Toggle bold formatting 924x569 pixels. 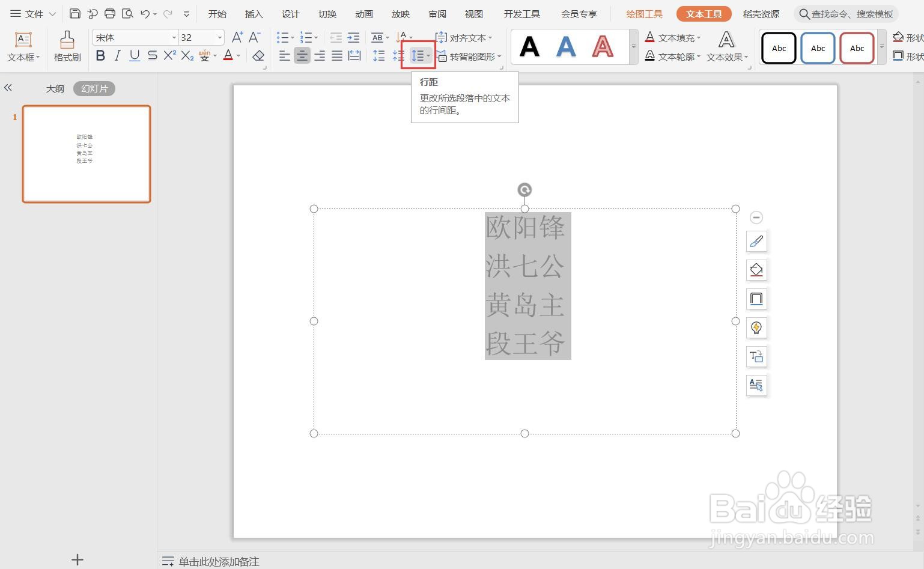(100, 56)
